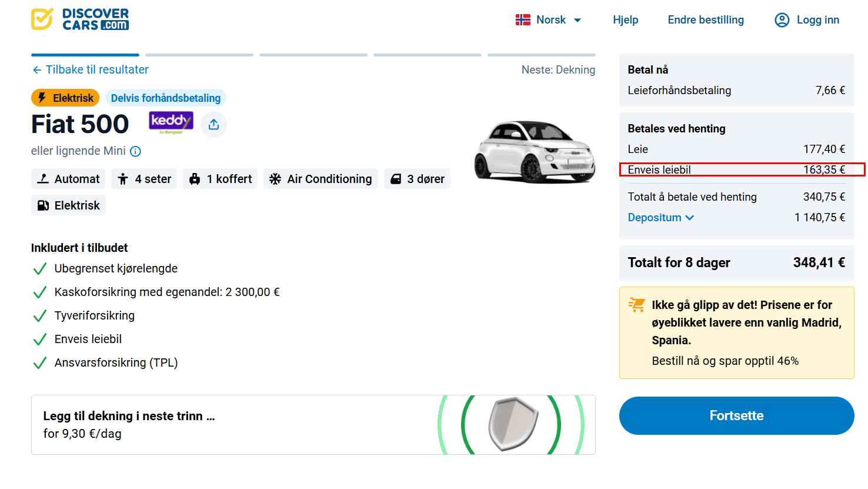The height and width of the screenshot is (489, 868).
Task: Open the Hjelp page
Action: click(x=626, y=20)
